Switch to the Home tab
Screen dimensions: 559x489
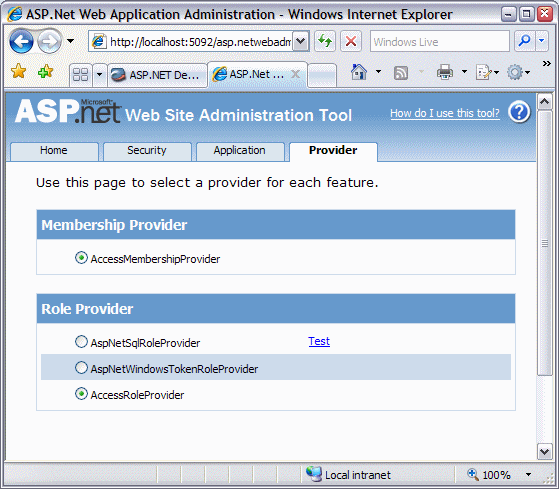point(54,151)
